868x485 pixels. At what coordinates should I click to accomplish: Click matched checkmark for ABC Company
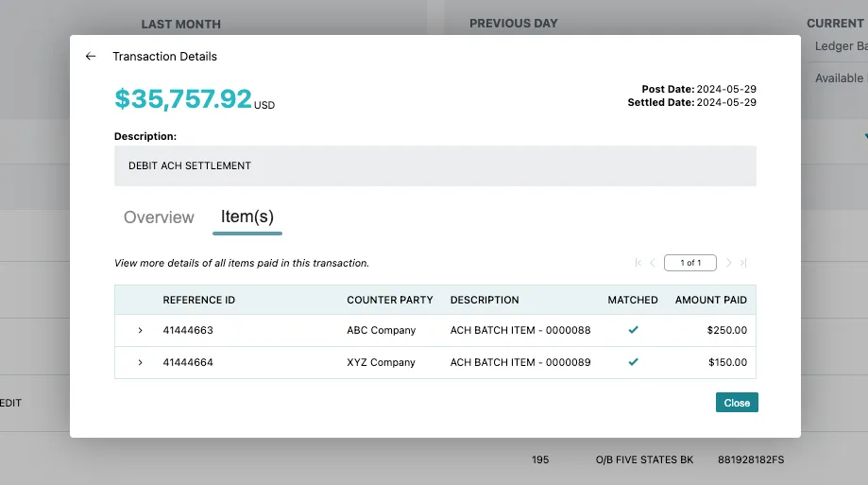(x=633, y=330)
